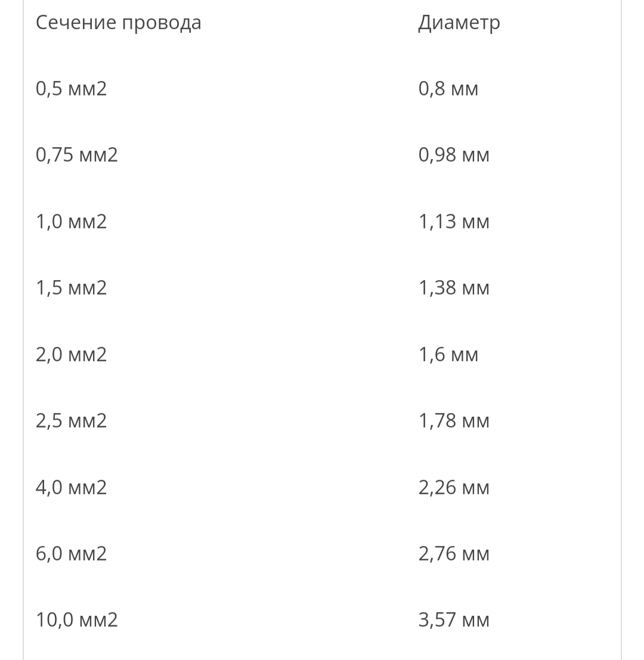Select the 2,0 мм2 section cell
Viewport: 644px width, 660px height.
71,354
